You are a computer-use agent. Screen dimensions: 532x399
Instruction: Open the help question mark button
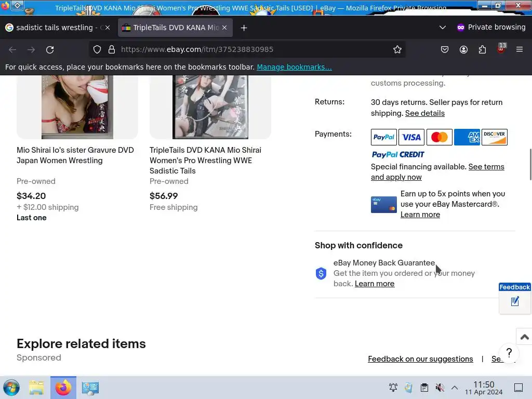pos(509,353)
